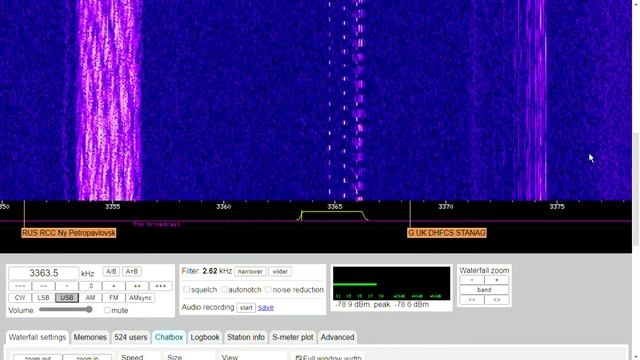Make the filter wider
Viewport: 640px width, 360px height.
pos(280,271)
